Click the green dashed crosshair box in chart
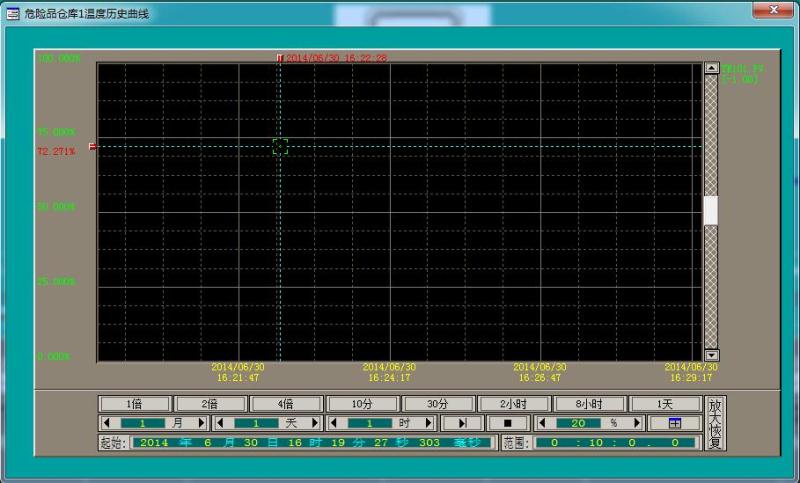This screenshot has height=483, width=800. 280,147
